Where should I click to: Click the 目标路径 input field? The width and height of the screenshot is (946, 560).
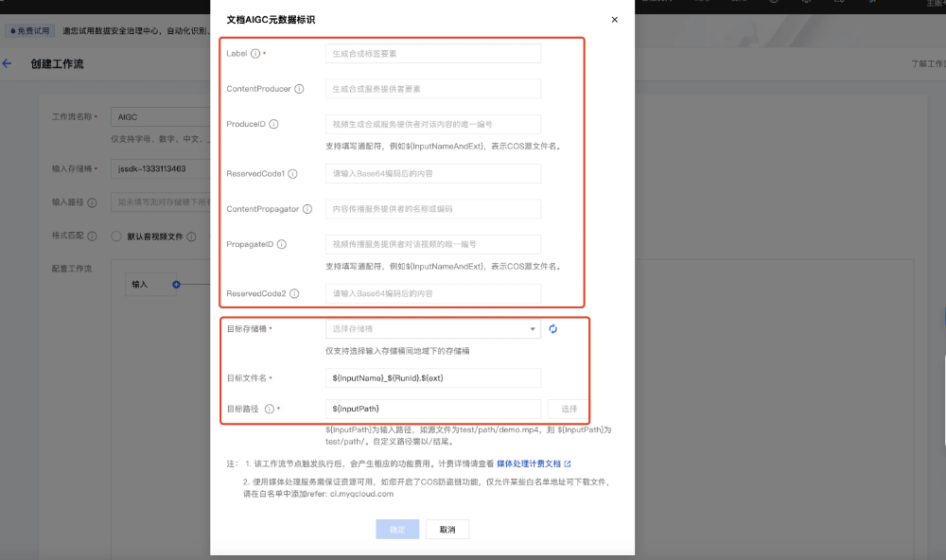pos(433,409)
